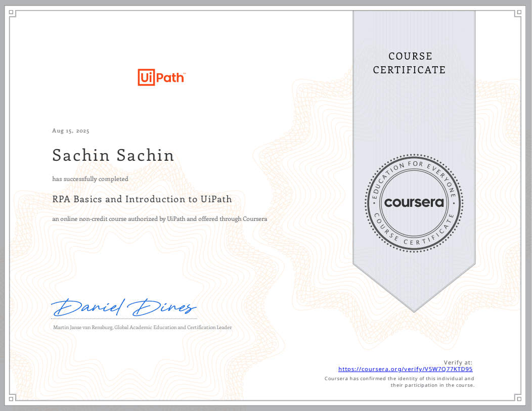Click the Verify at label
This screenshot has width=532, height=411.
coord(458,362)
